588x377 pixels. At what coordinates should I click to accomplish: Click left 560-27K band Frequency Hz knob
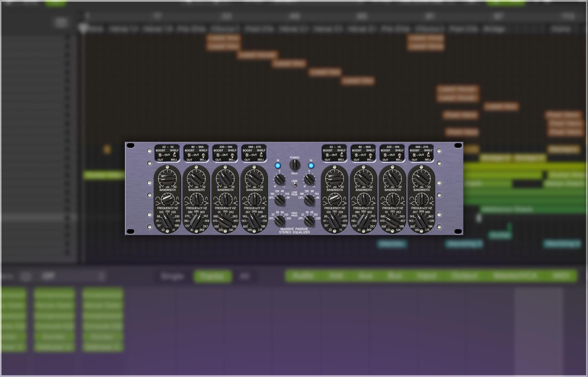254,221
